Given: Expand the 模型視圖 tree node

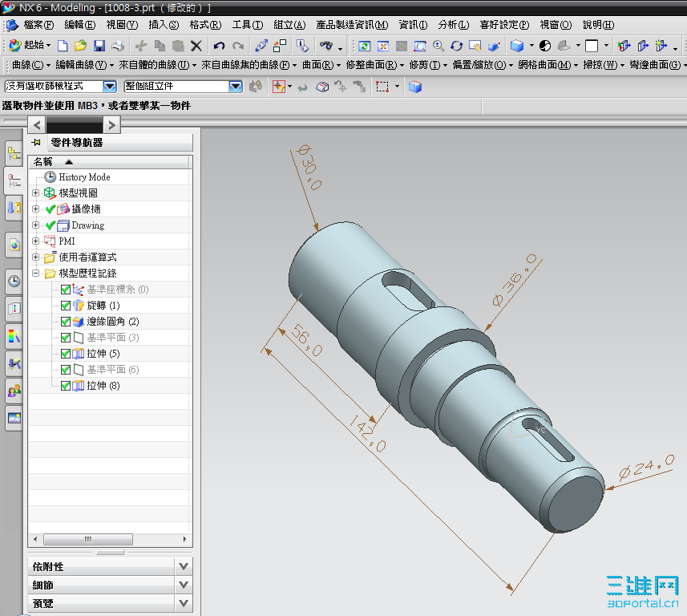Looking at the screenshot, I should tap(36, 193).
